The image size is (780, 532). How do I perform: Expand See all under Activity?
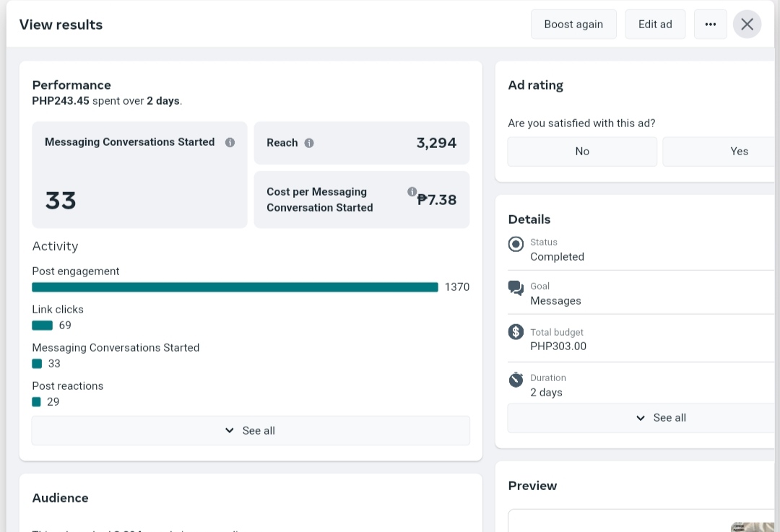(x=251, y=431)
